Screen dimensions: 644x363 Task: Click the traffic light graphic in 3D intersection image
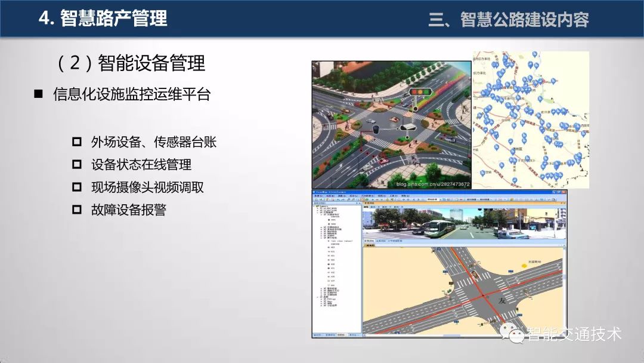coord(420,92)
